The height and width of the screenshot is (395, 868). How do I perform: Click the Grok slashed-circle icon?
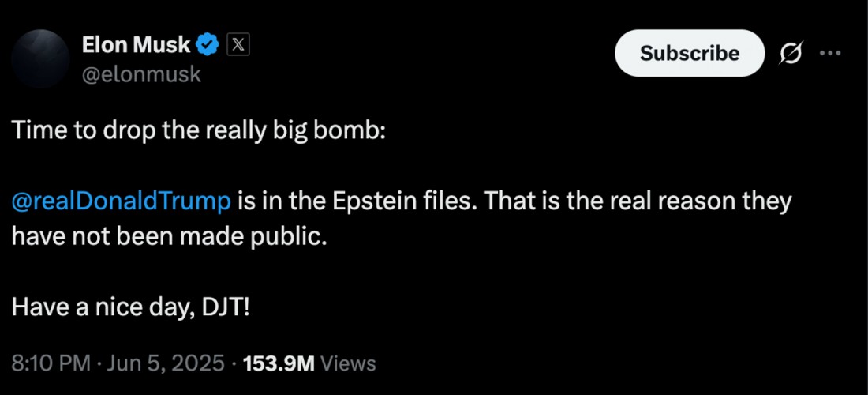coord(791,53)
